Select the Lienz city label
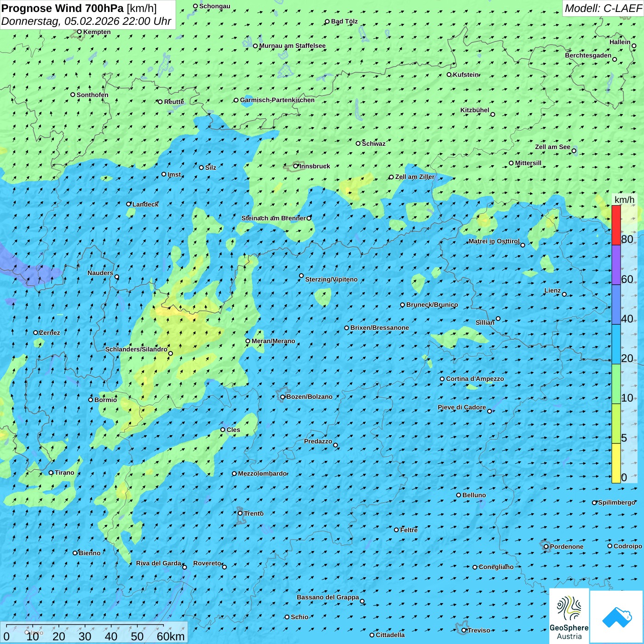The image size is (644, 644). 552,290
